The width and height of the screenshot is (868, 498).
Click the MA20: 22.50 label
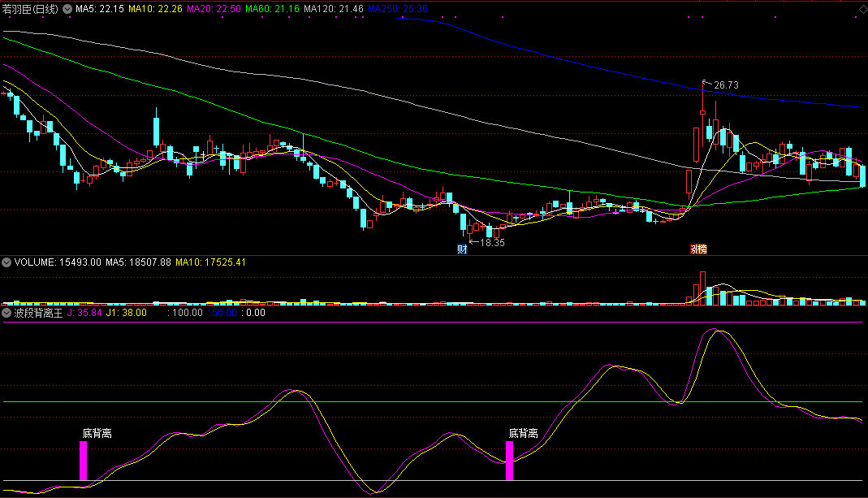(214, 9)
